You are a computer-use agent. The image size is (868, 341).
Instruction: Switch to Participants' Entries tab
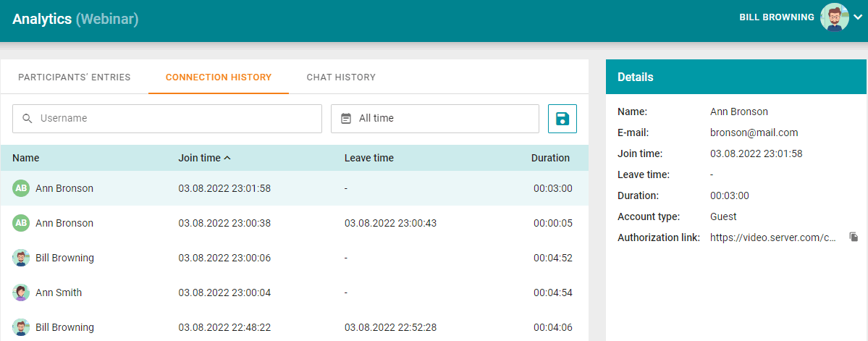pyautogui.click(x=75, y=77)
